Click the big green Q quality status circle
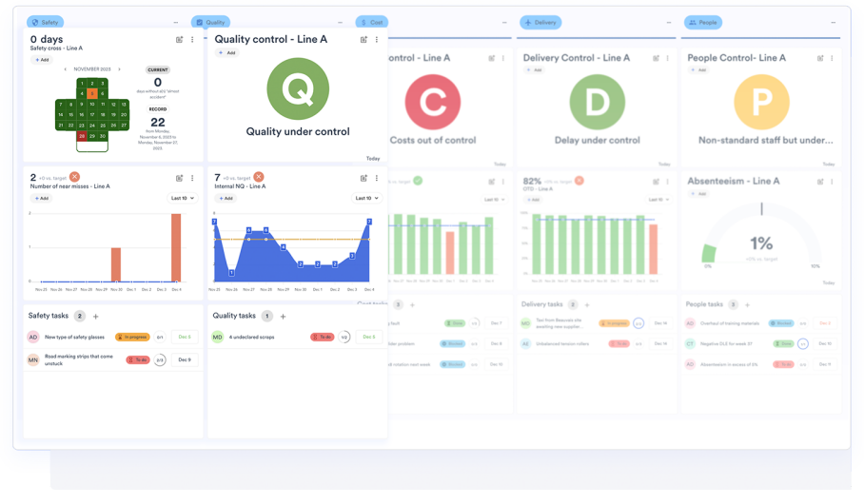This screenshot has height=504, width=864. pos(297,88)
